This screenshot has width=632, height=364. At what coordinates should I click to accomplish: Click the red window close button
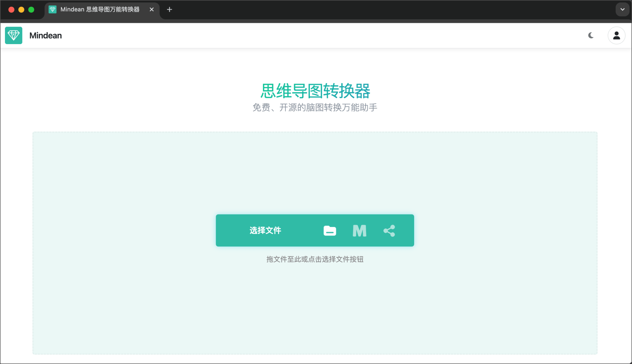(11, 10)
